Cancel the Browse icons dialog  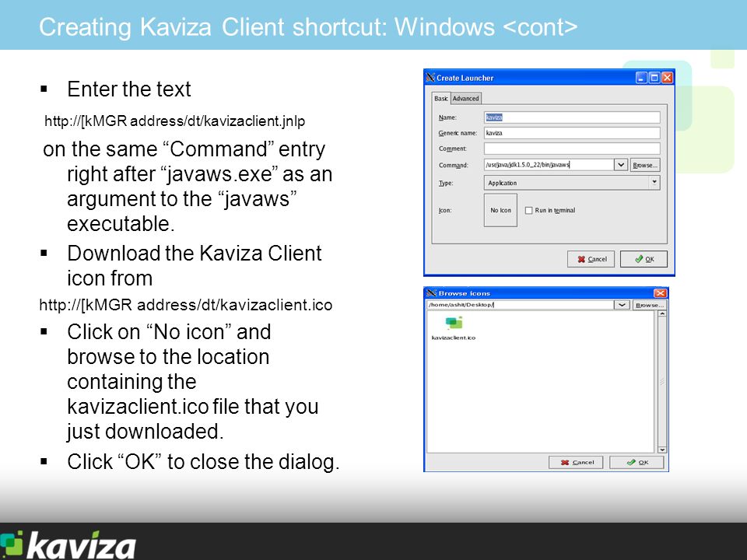coord(576,462)
